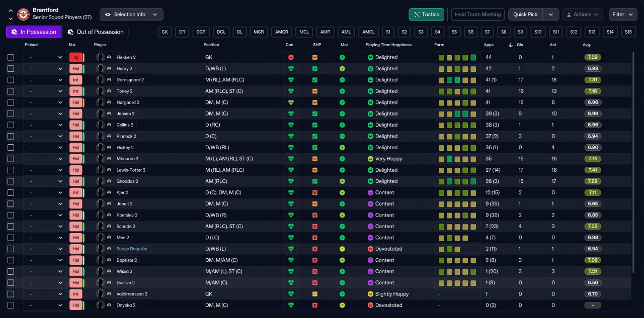
Task: Click Valdimarsson's yellow sharpness icon
Action: tap(315, 294)
